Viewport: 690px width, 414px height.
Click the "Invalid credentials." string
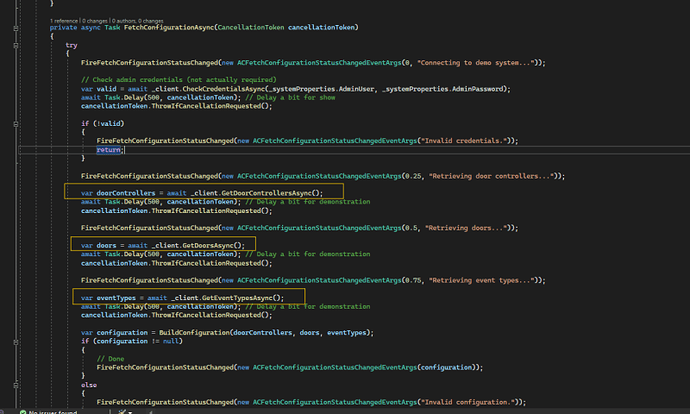coord(464,141)
